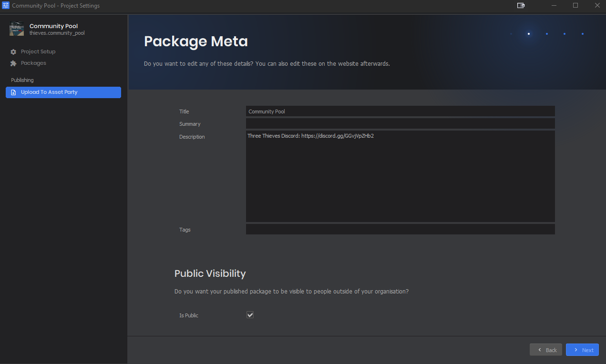606x364 pixels.
Task: Click the Project Setup gear icon
Action: (13, 52)
